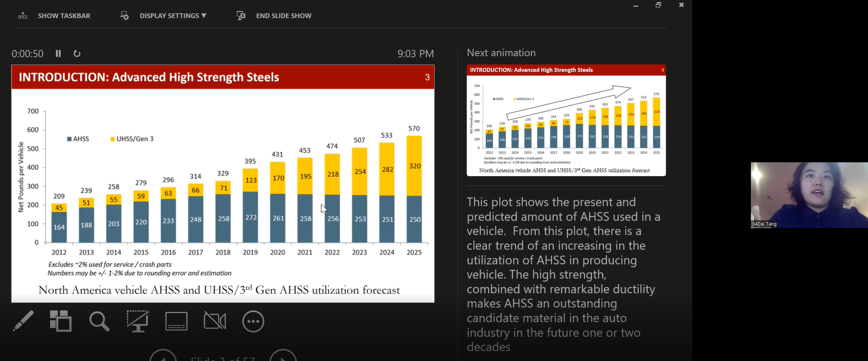Restart the presentation timer
The image size is (868, 361).
point(77,54)
